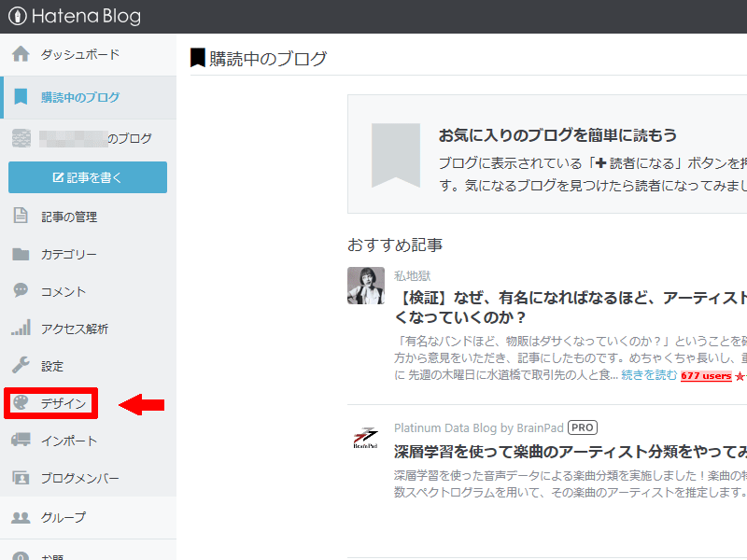This screenshot has height=560, width=747.
Task: Click the wrench icon beside 設定
Action: click(21, 365)
